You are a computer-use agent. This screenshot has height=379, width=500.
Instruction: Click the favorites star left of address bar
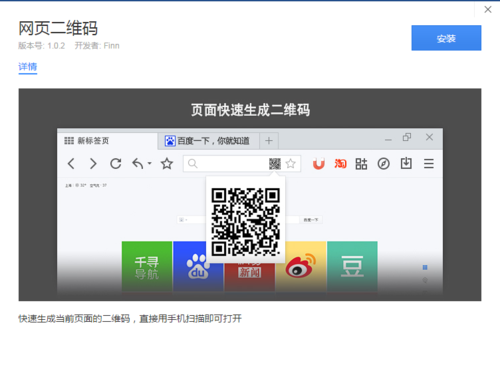pyautogui.click(x=167, y=164)
